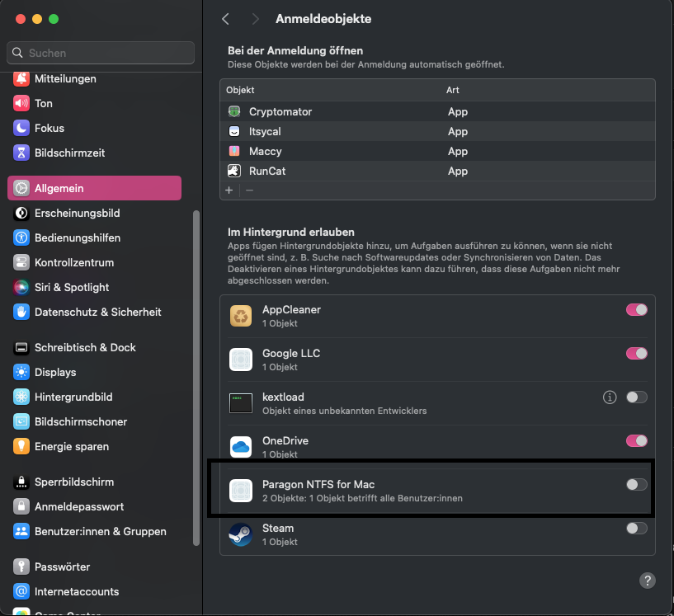Click the Cryptomator icon in login items
The width and height of the screenshot is (674, 616).
tap(234, 111)
